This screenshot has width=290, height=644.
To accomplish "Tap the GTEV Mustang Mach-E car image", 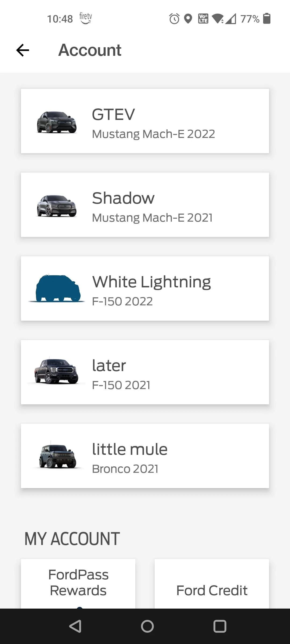I will pyautogui.click(x=57, y=122).
